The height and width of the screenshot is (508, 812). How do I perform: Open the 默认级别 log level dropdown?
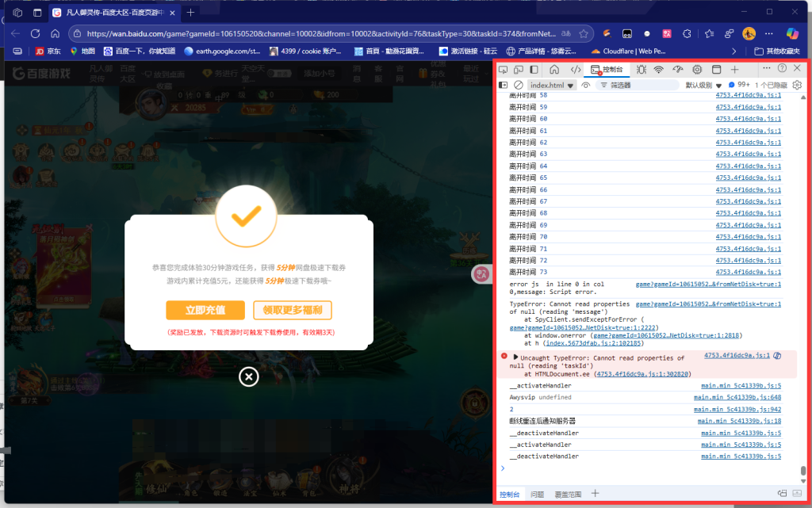click(x=703, y=85)
